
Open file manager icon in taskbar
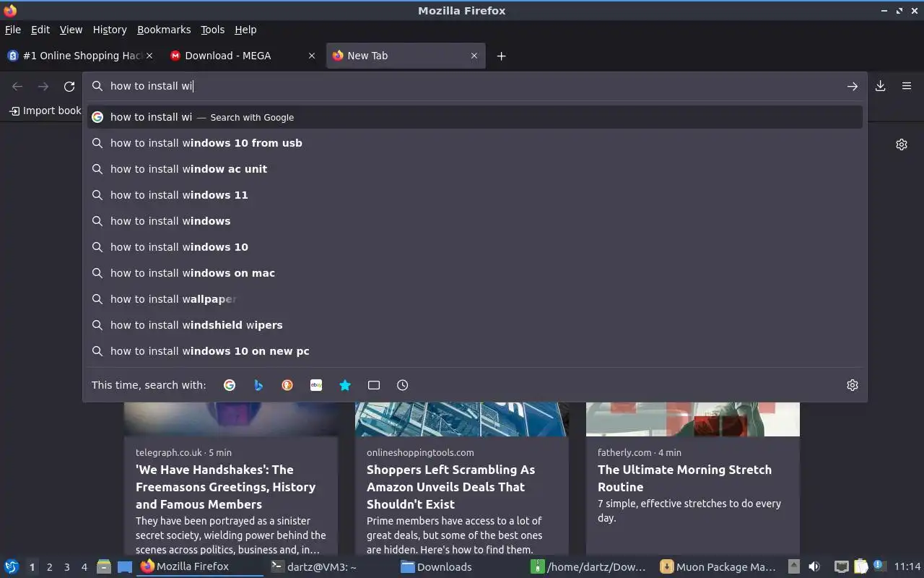104,567
